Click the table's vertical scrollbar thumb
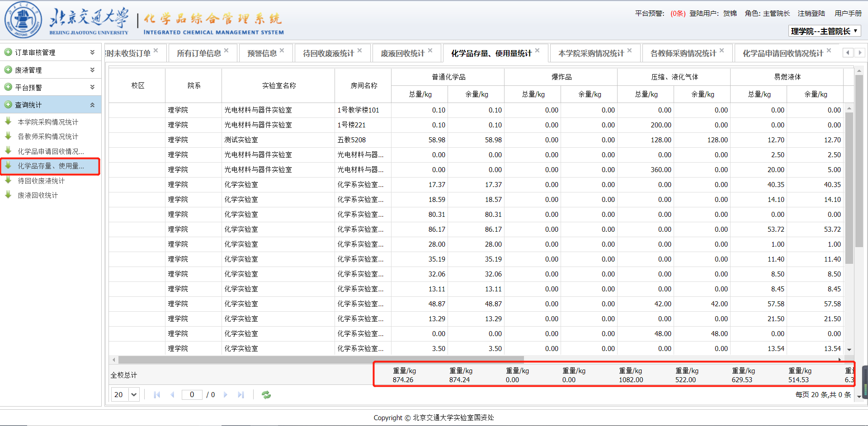This screenshot has height=426, width=868. point(849,187)
